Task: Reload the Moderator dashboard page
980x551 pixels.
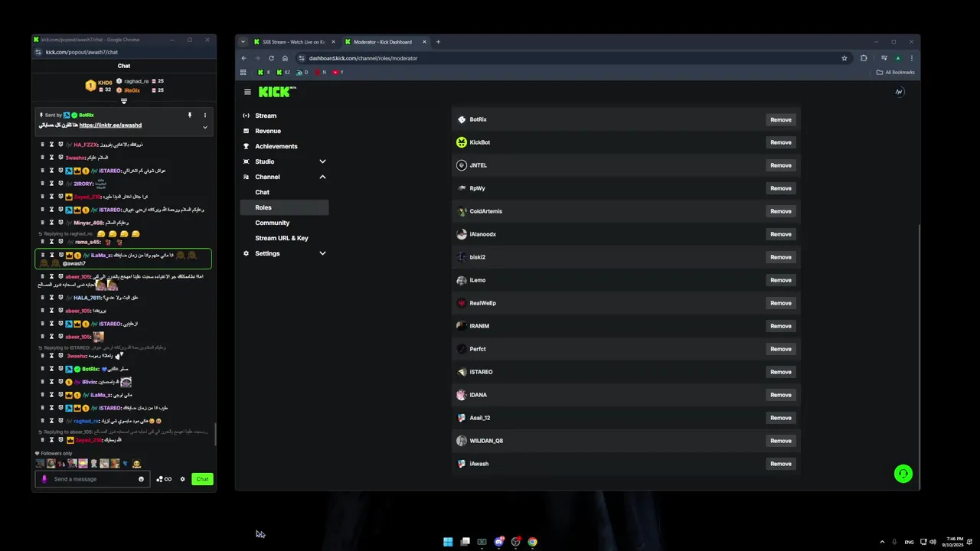Action: coord(271,58)
